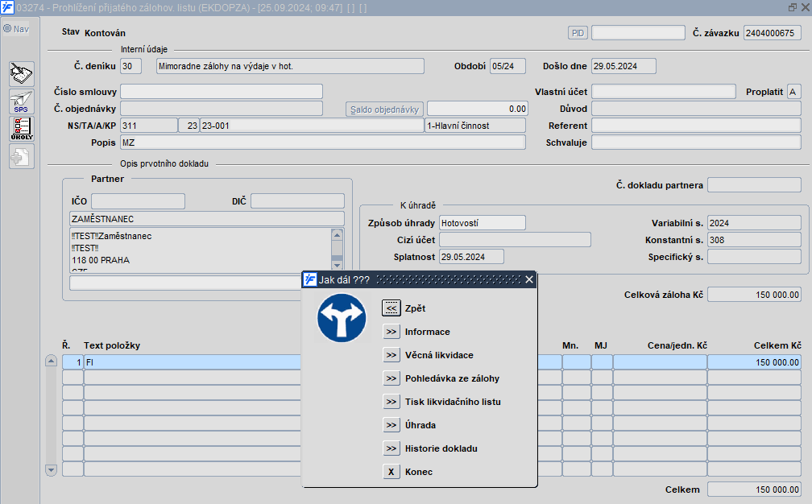The image size is (812, 504).
Task: Toggle the Nav radio button
Action: pyautogui.click(x=7, y=29)
